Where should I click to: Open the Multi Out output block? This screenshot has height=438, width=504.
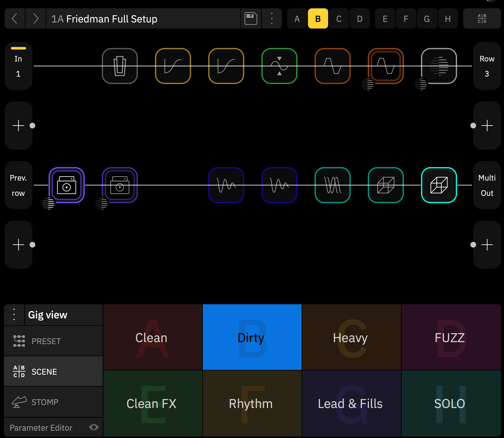point(487,185)
